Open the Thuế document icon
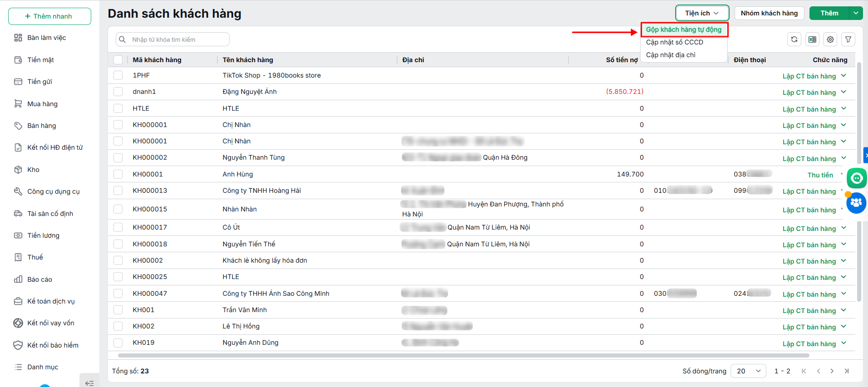868x387 pixels. 18,257
